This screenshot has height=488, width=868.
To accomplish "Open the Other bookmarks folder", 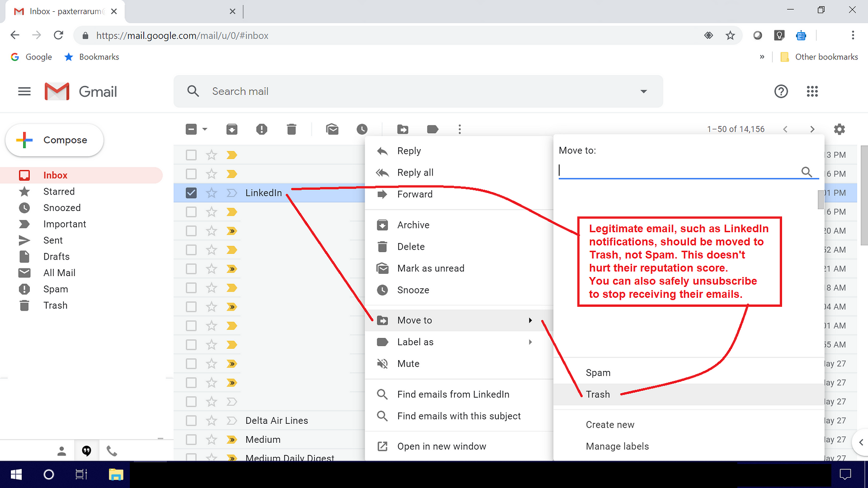I will click(x=819, y=57).
